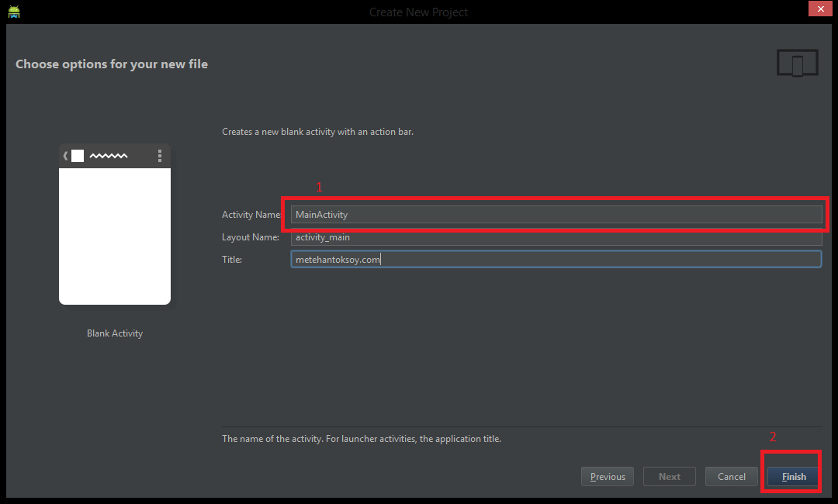Viewport: 838px width, 504px height.
Task: Click the back chevron in the preview toolbar
Action: point(65,155)
